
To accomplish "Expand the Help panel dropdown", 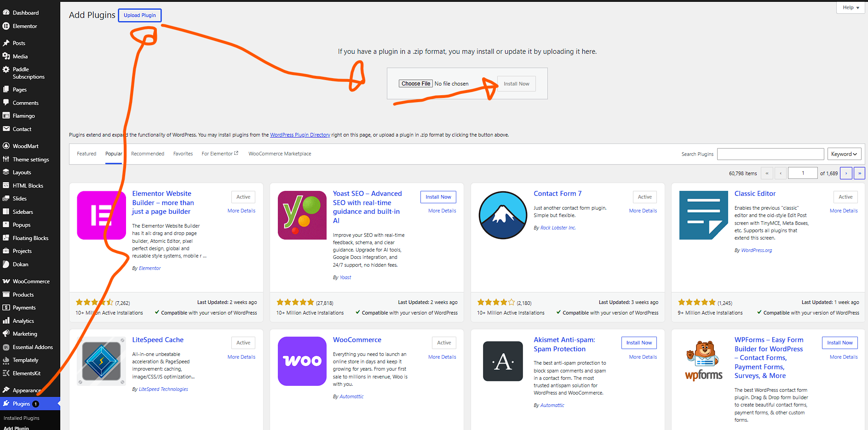I will pos(851,7).
